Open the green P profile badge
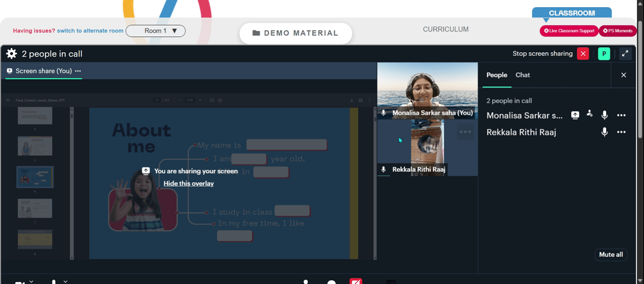This screenshot has height=284, width=644. click(x=604, y=53)
